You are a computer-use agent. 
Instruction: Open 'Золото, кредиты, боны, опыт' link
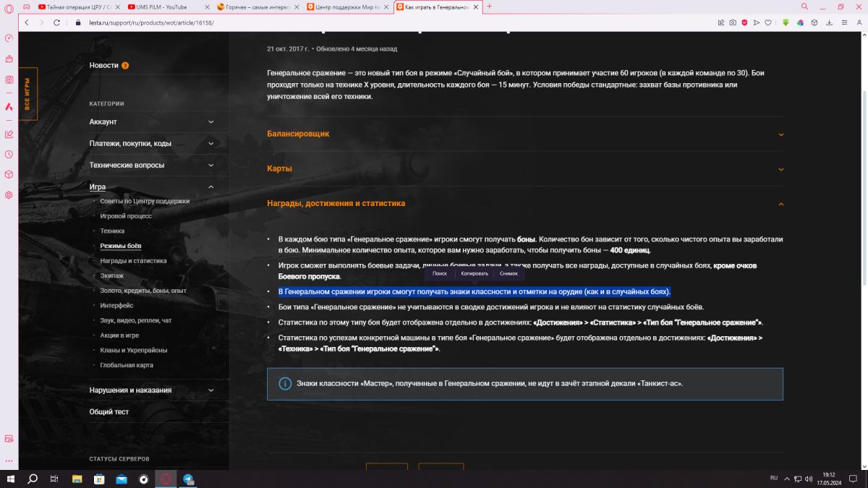click(143, 291)
